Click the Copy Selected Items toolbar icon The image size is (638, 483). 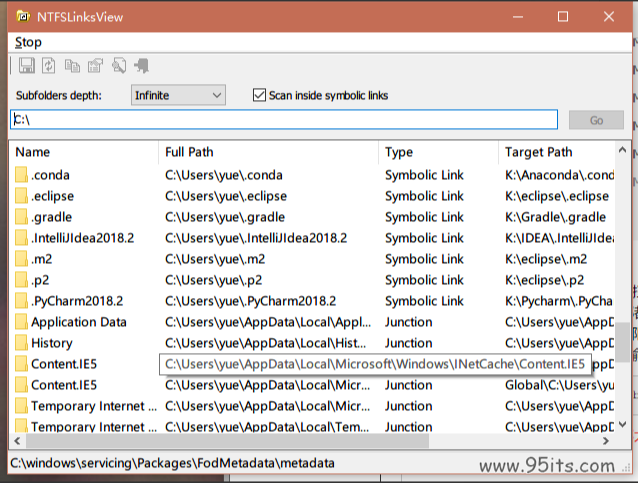tap(72, 66)
